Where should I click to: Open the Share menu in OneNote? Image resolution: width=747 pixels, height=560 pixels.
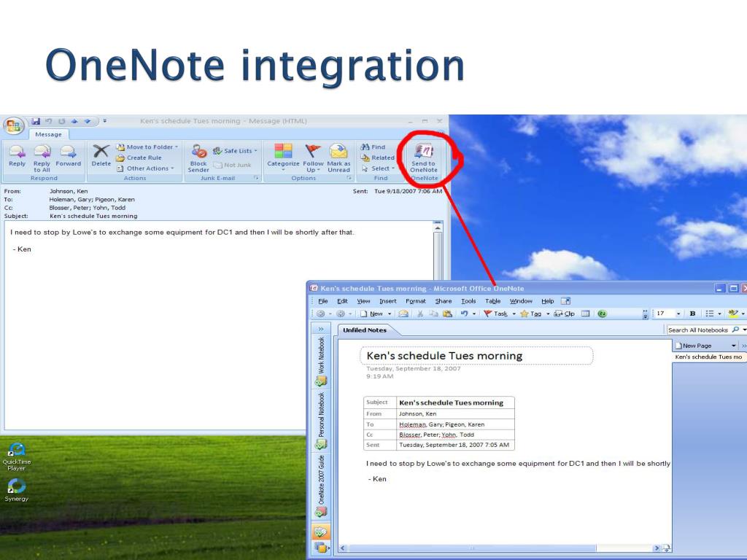click(x=443, y=301)
